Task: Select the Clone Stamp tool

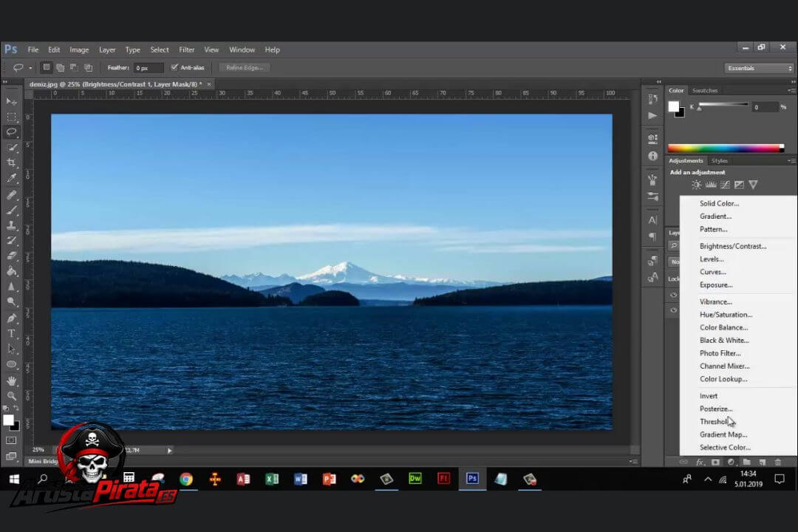Action: [x=11, y=225]
